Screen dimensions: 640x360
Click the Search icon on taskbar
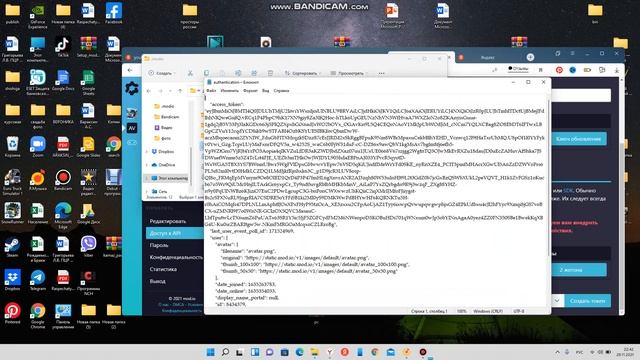[225, 352]
